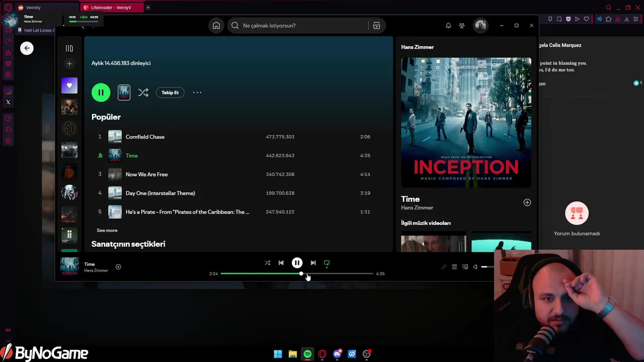Open the browser snapshot tool icon
644x362 pixels.
coord(559,19)
